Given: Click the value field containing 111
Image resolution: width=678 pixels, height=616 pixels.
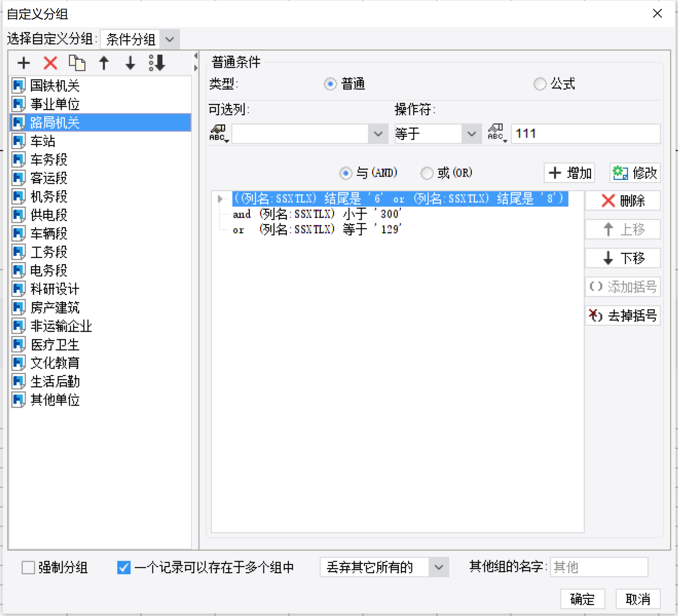Looking at the screenshot, I should pyautogui.click(x=586, y=134).
